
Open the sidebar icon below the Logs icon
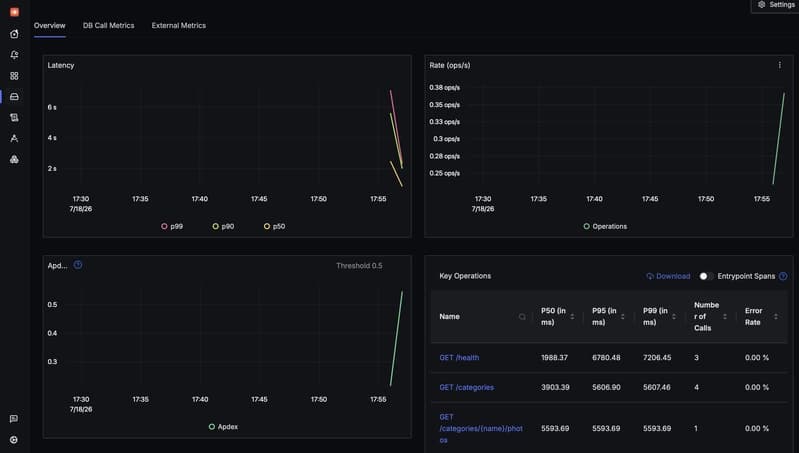click(x=14, y=138)
